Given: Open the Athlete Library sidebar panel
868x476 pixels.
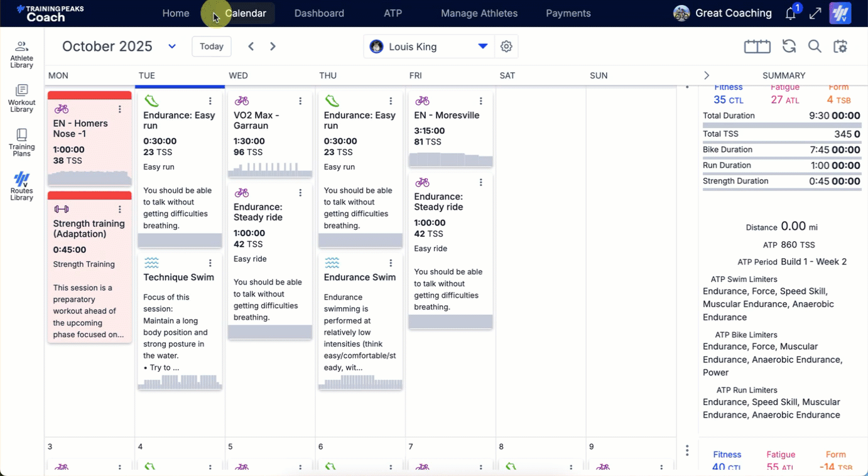Looking at the screenshot, I should [21, 54].
